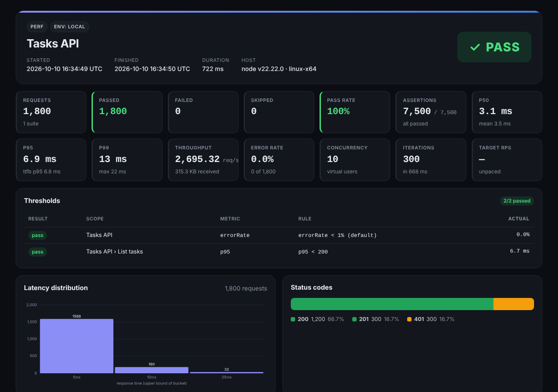The image size is (558, 392).
Task: Select the Skipped metric card
Action: (279, 112)
